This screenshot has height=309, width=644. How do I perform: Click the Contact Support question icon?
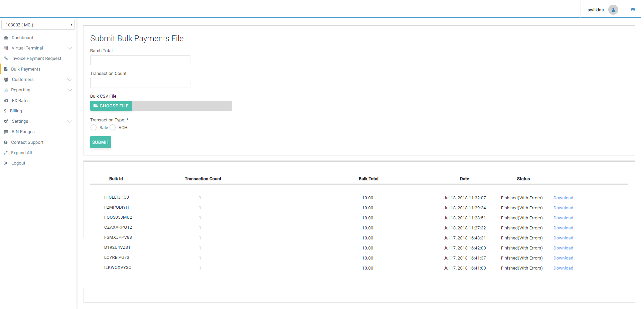pyautogui.click(x=6, y=142)
